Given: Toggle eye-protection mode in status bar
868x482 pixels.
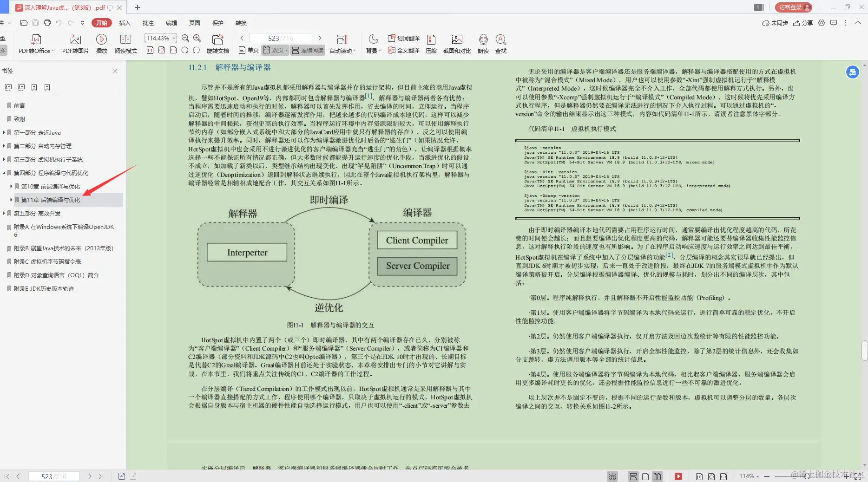Looking at the screenshot, I should pyautogui.click(x=612, y=476).
